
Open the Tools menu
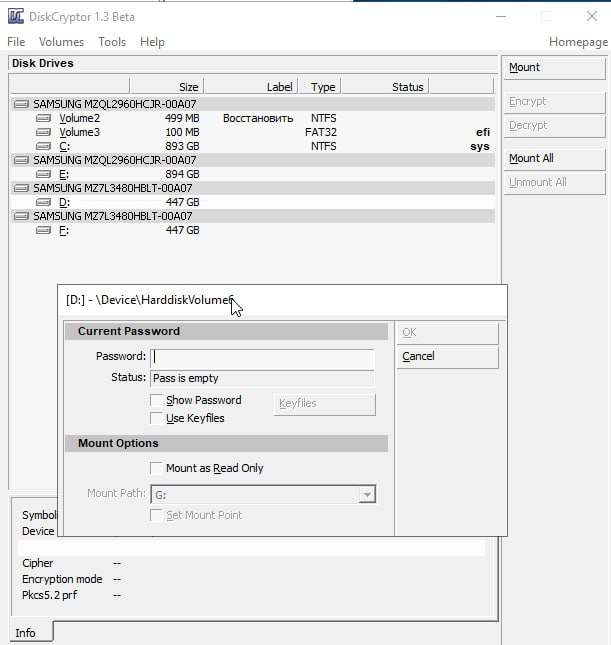click(112, 42)
